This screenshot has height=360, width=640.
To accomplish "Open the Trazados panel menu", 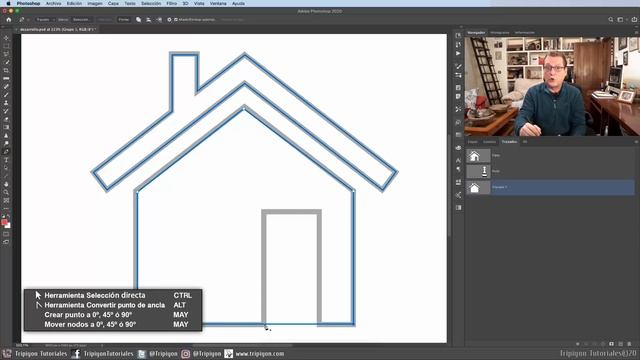I will (x=636, y=142).
